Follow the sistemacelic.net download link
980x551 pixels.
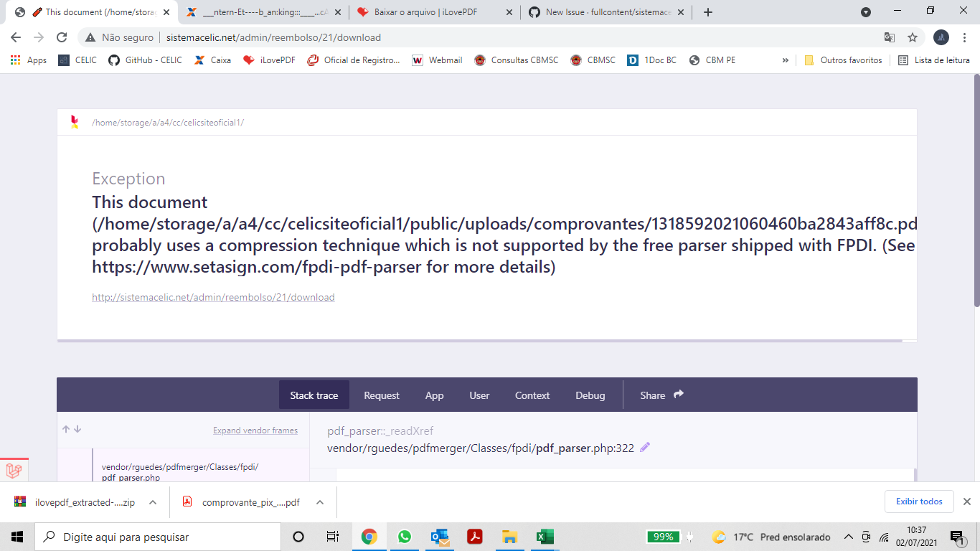click(x=212, y=296)
